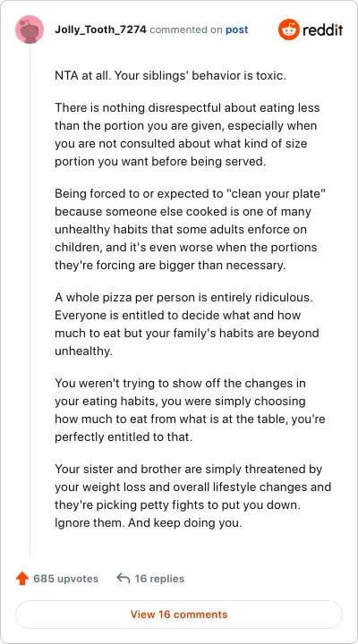Upvote the comment with the orange arrow
Viewport: 358px width, 644px height.
pos(22,579)
